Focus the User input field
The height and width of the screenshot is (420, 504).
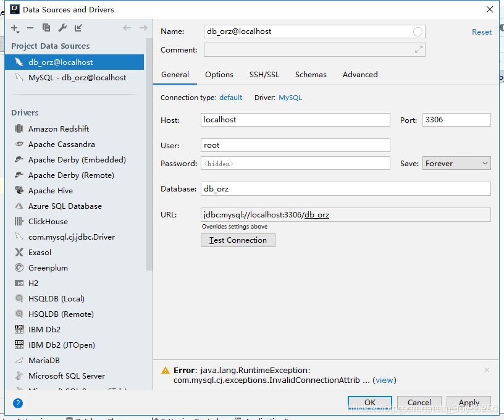(x=295, y=145)
